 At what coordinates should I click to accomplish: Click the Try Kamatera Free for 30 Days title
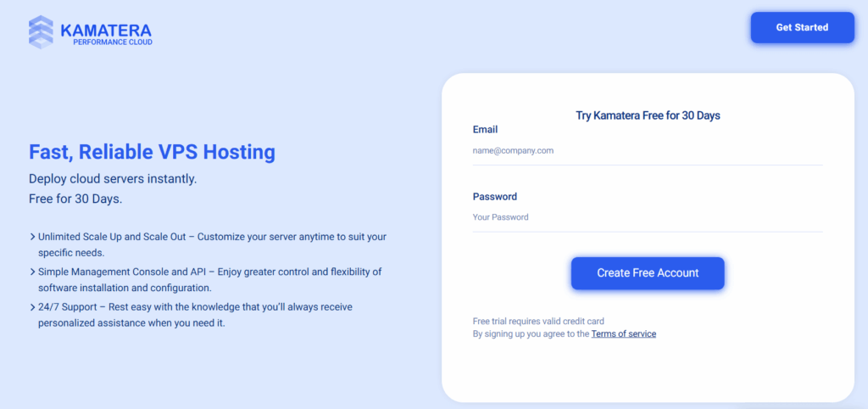tap(648, 116)
